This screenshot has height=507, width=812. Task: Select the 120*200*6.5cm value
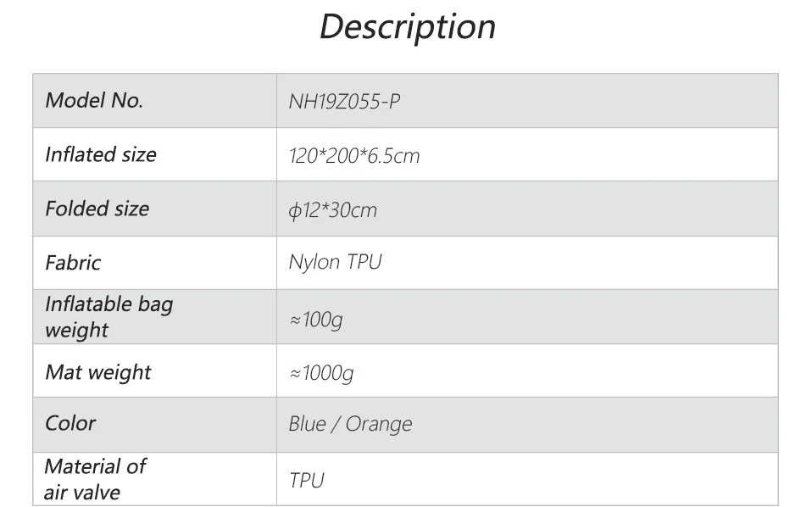pos(353,156)
